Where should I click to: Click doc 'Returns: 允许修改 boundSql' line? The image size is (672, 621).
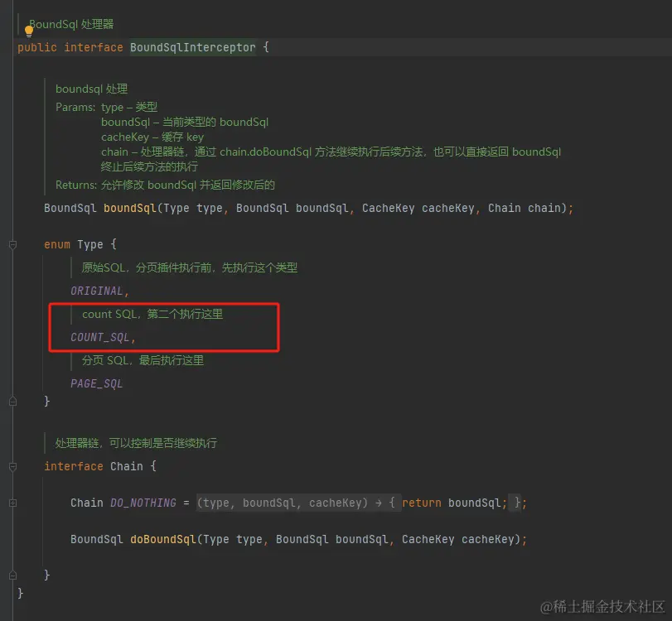(x=166, y=185)
